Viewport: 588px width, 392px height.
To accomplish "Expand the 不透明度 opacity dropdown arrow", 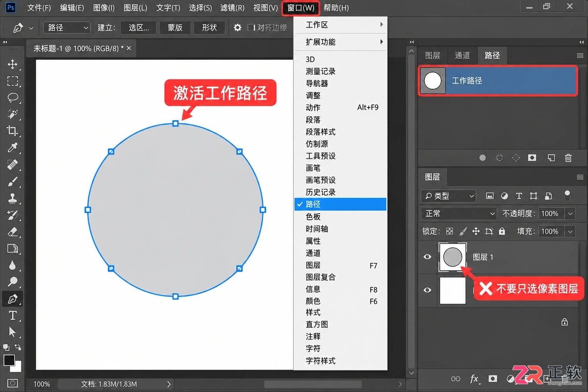I will 570,214.
